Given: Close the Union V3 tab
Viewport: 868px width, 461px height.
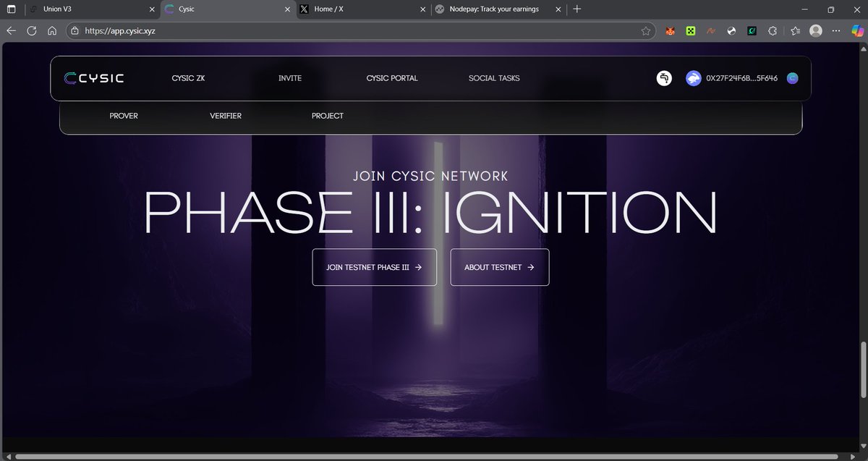Looking at the screenshot, I should 151,9.
